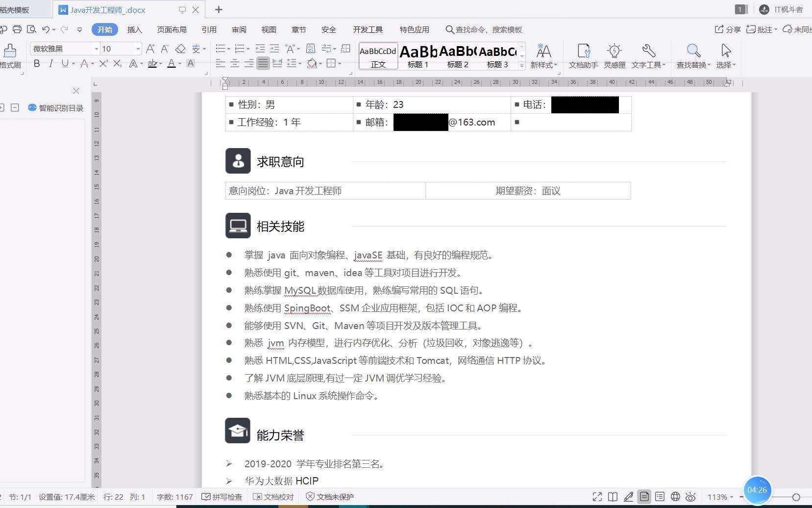Image resolution: width=812 pixels, height=508 pixels.
Task: Open the 文档助手 document assistant
Action: click(584, 55)
